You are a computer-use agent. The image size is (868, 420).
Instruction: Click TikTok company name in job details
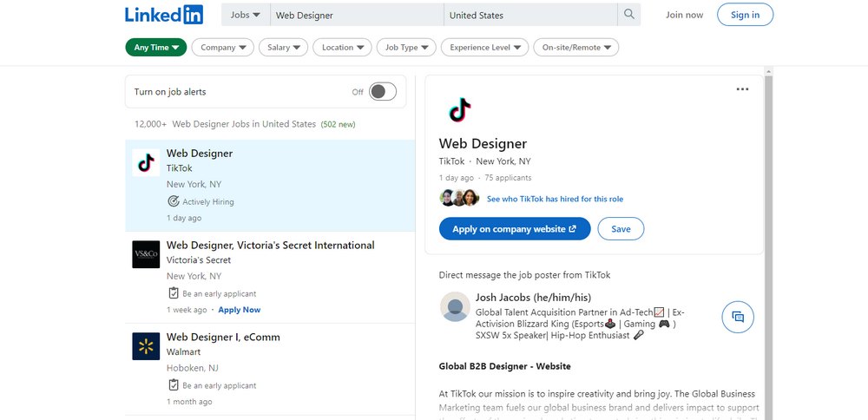pyautogui.click(x=451, y=161)
